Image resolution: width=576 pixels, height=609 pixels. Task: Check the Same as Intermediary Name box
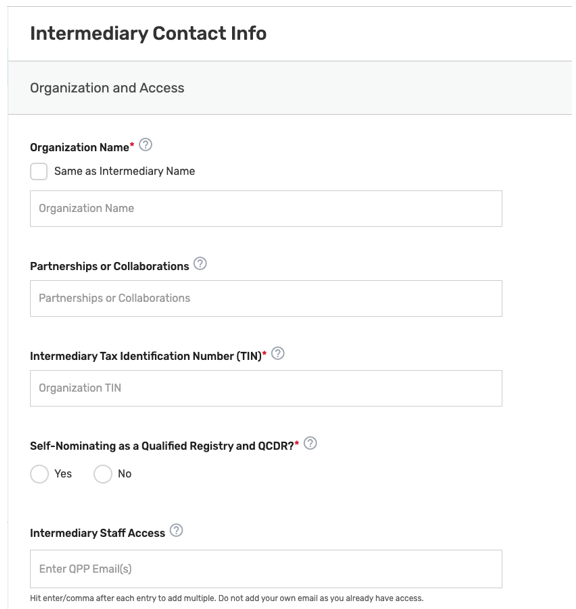point(39,171)
